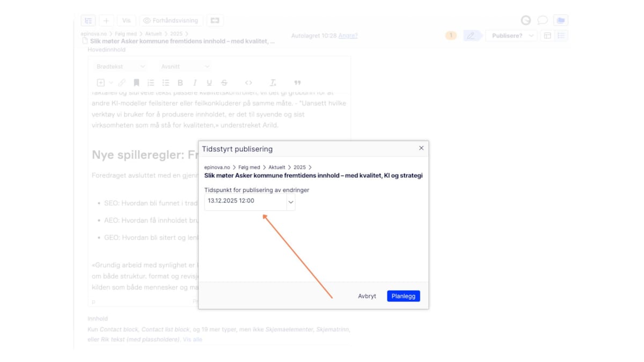Click the bookmark anchor icon in the editor
Viewport: 644px width, 362px height.
point(136,83)
